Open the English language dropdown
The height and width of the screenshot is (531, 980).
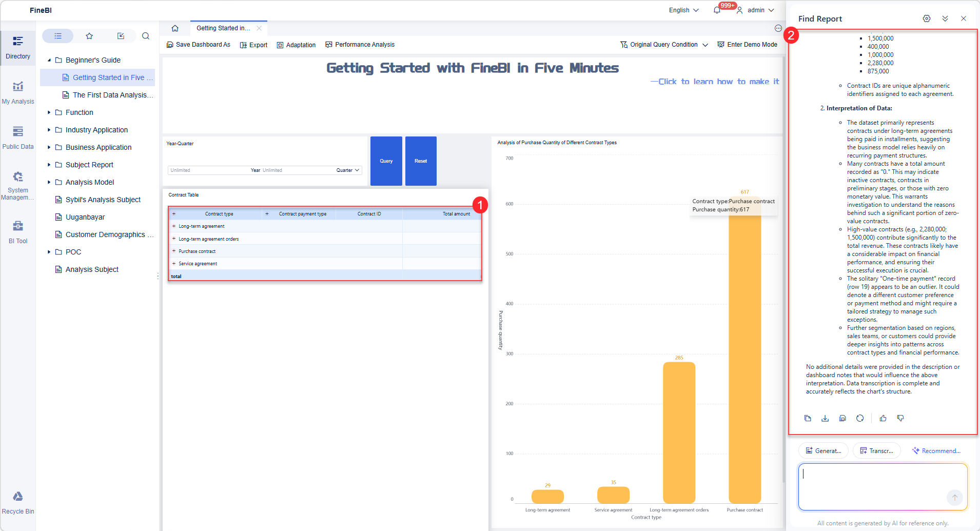click(683, 10)
